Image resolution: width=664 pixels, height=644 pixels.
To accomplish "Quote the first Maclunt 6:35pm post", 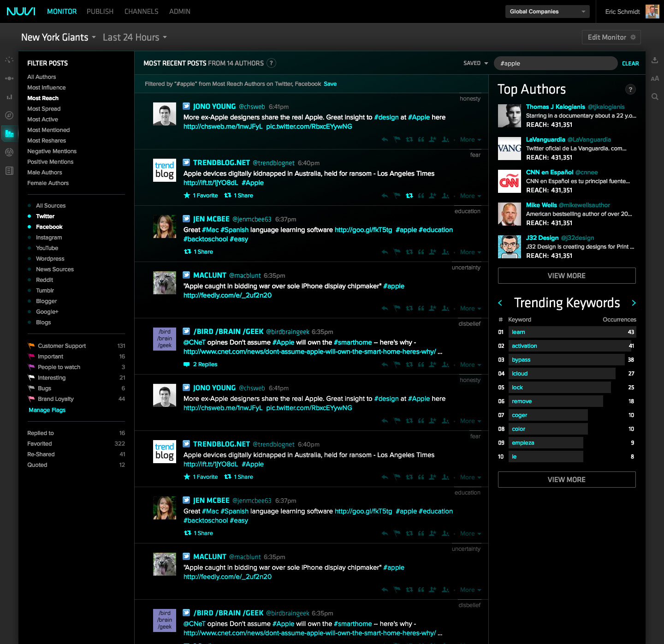I will click(421, 309).
